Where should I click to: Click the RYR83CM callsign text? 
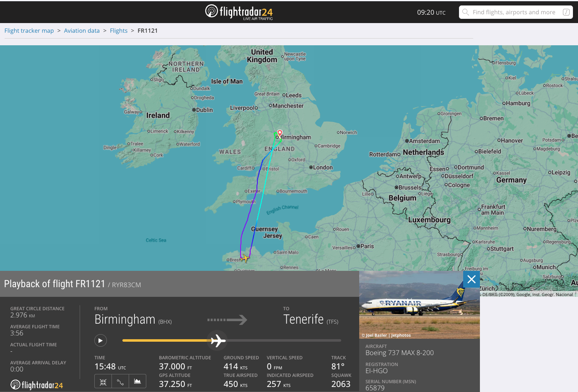tap(127, 285)
